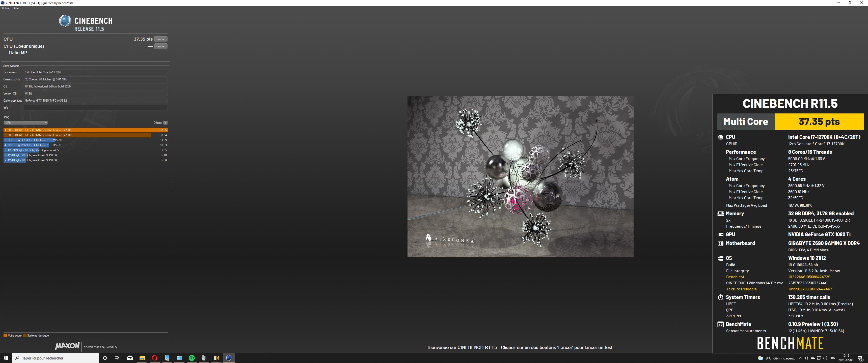Open BenchMate (BM) from taskbar
Viewport: 868px width, 363px height.
[x=216, y=358]
